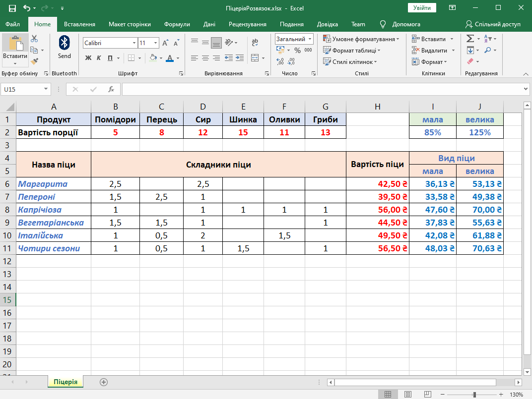Screen dimensions: 532x399
Task: Apply percent style to the cell
Action: pos(297,50)
